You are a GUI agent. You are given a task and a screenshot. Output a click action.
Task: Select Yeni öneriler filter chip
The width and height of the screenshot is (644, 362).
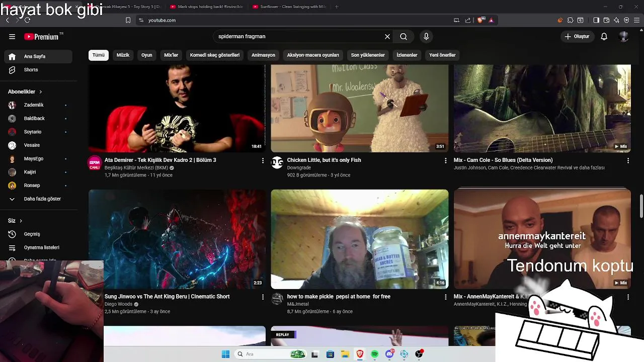coord(443,55)
